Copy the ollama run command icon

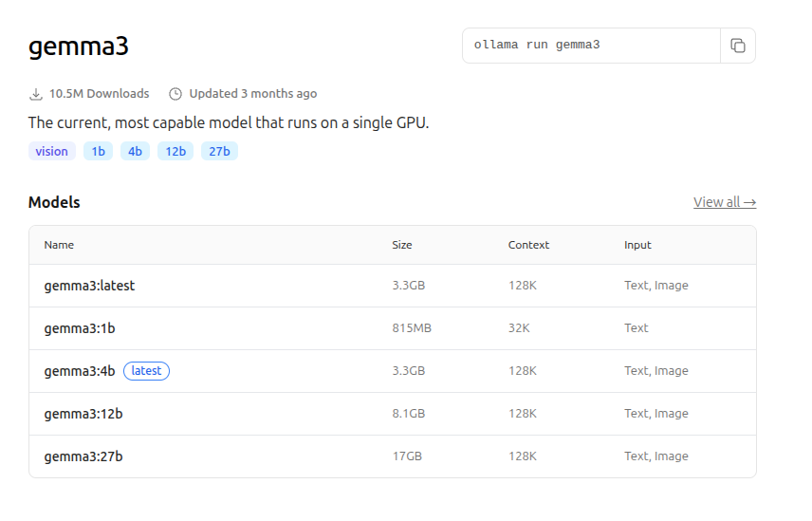(x=738, y=46)
